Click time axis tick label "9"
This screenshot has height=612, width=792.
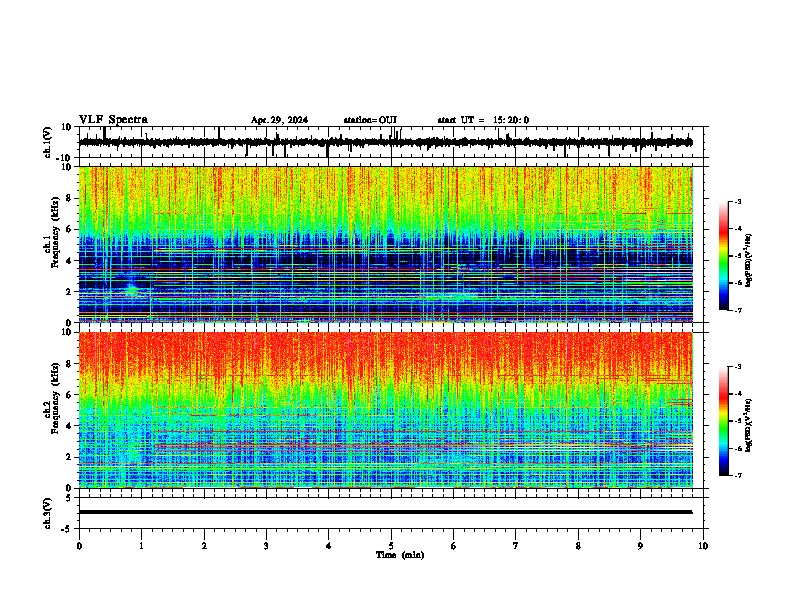point(640,546)
